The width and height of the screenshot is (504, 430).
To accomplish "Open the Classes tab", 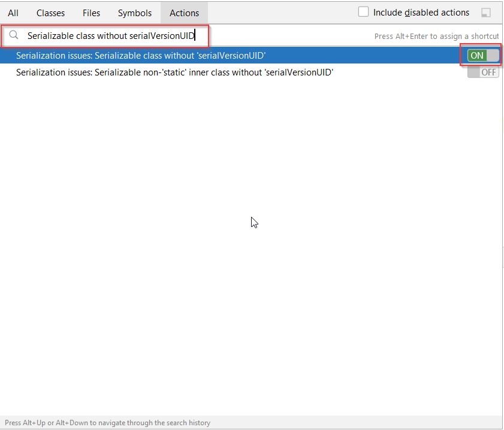I will pyautogui.click(x=50, y=13).
